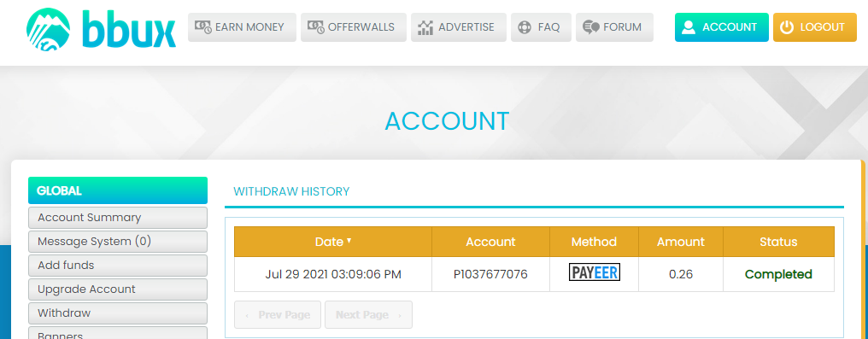Sort by the Date column header
This screenshot has height=339, width=868.
[332, 242]
